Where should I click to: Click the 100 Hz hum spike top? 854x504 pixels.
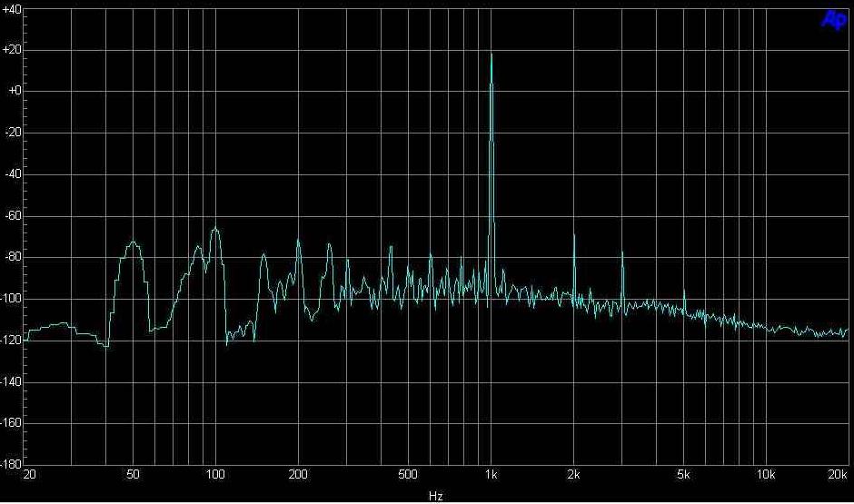[x=215, y=229]
